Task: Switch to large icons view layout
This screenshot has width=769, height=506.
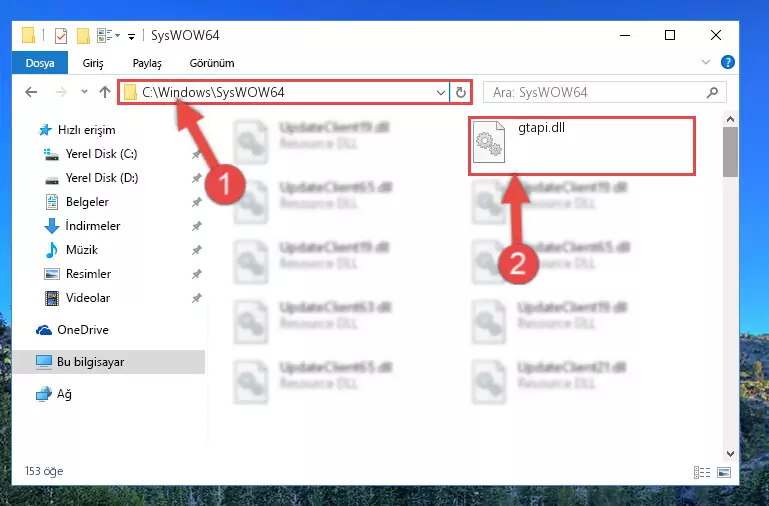Action: click(724, 472)
